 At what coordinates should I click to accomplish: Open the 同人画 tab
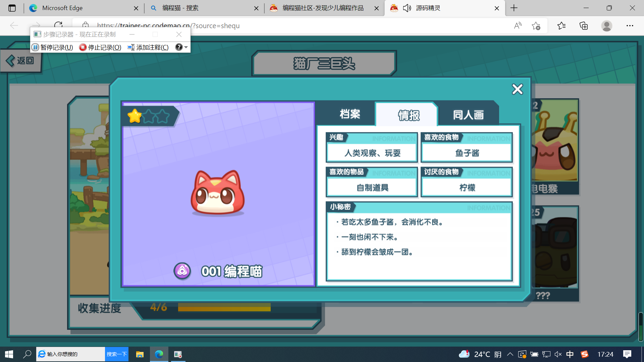[x=468, y=115]
